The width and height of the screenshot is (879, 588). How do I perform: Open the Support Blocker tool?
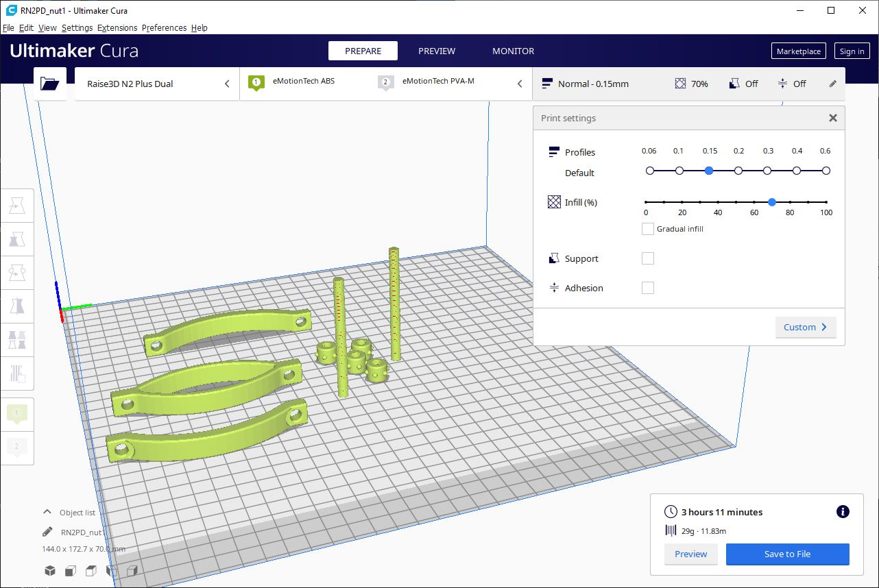tap(17, 373)
